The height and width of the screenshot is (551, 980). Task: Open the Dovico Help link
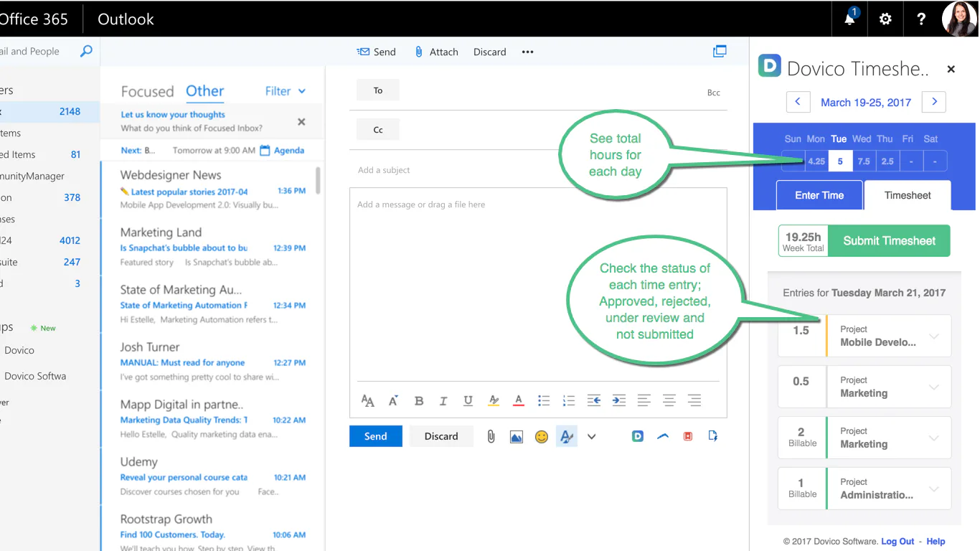click(x=936, y=542)
